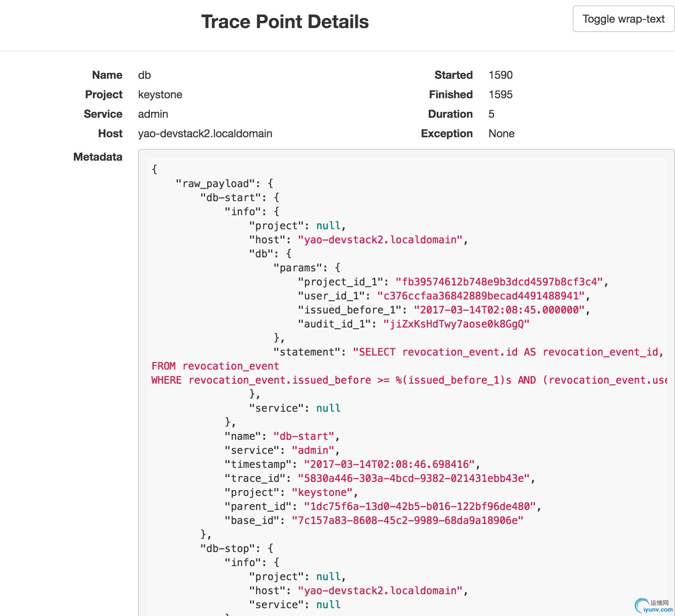Click the Finished value 1595
Screen dimensions: 675x616
pos(501,95)
